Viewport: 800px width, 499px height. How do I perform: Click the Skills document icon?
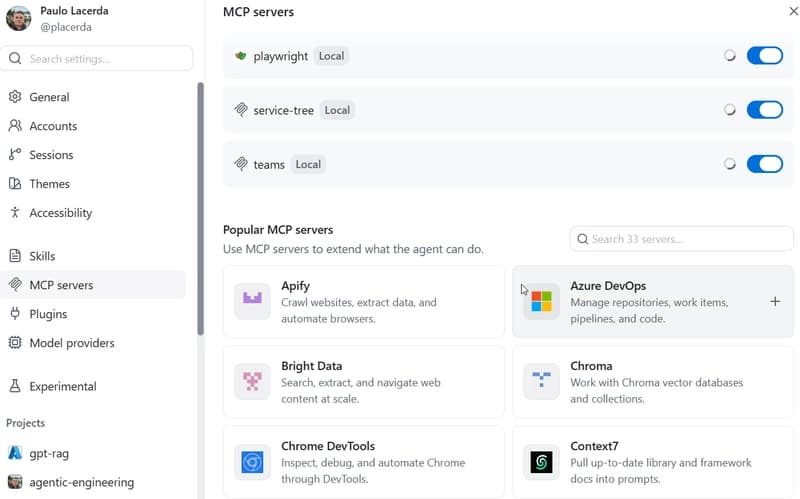[x=15, y=256]
